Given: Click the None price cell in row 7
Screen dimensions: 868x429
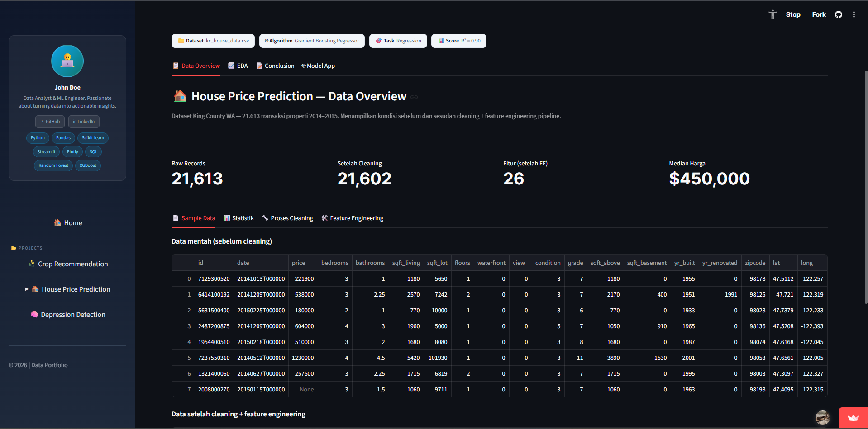Looking at the screenshot, I should 303,389.
